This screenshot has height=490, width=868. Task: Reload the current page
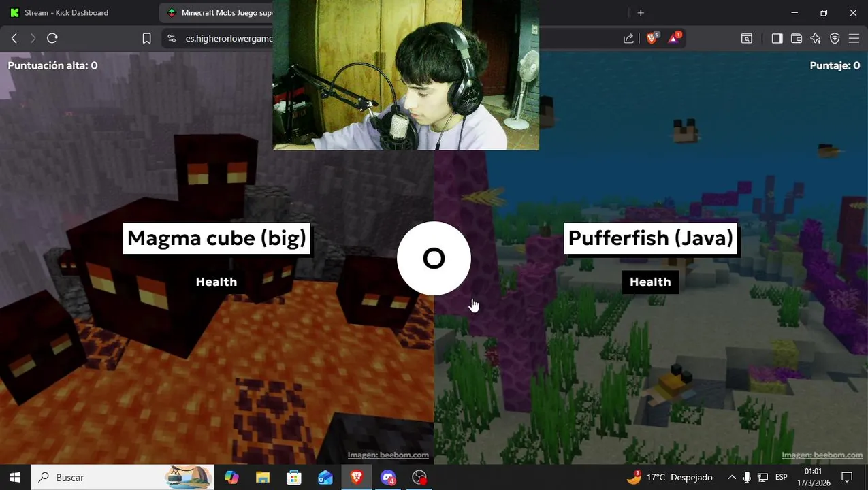click(x=52, y=39)
